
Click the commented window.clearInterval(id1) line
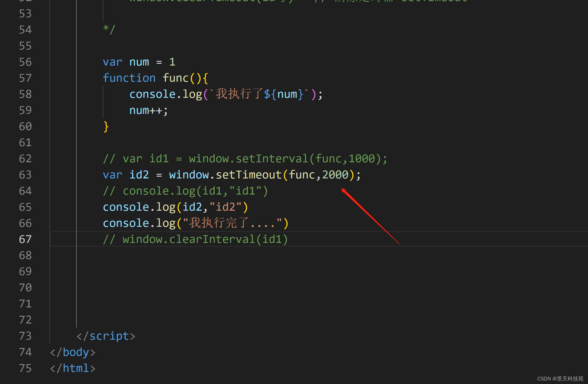tap(195, 239)
